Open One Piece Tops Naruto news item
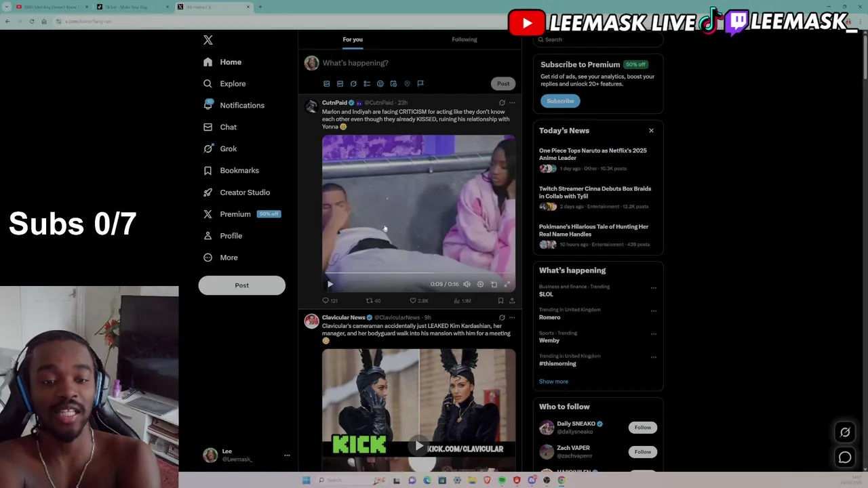This screenshot has width=868, height=488. (597, 159)
